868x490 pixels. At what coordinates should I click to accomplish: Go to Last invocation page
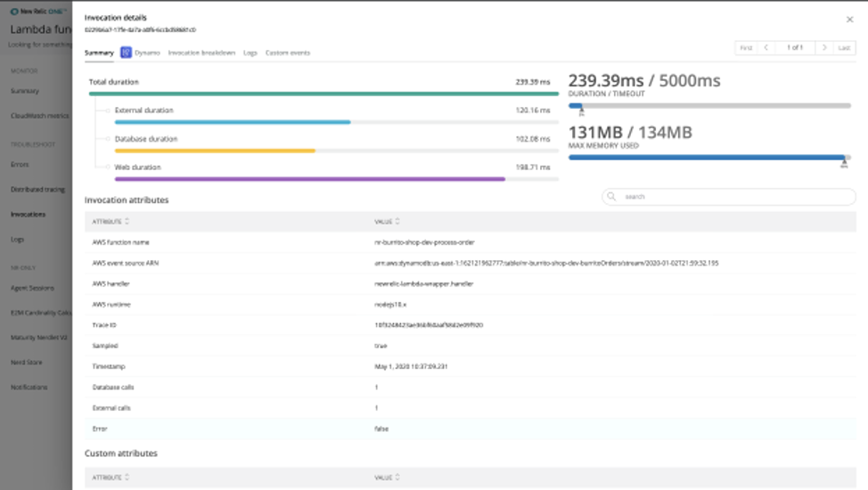[844, 47]
